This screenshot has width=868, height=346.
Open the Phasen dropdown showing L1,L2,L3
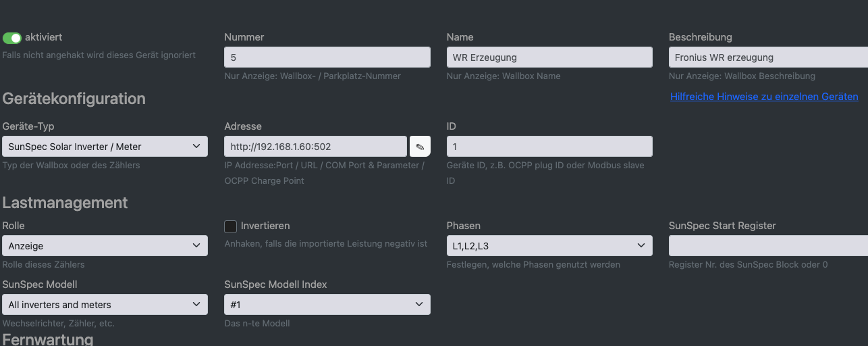(549, 246)
